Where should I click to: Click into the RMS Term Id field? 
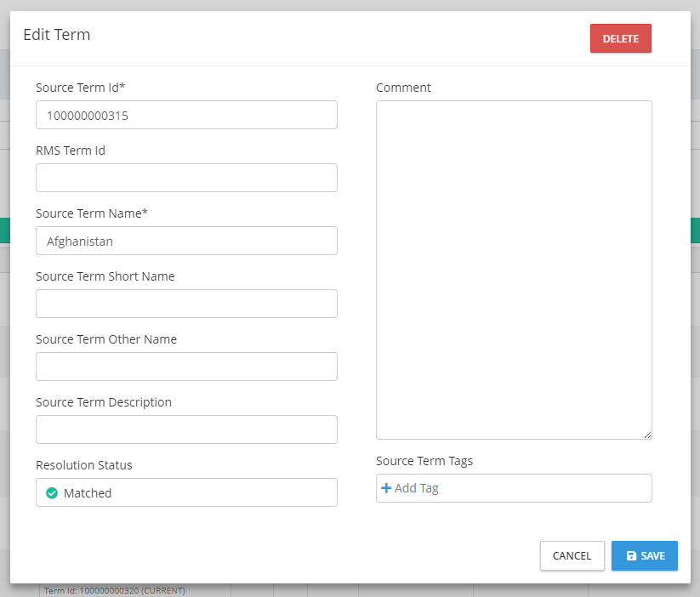186,179
